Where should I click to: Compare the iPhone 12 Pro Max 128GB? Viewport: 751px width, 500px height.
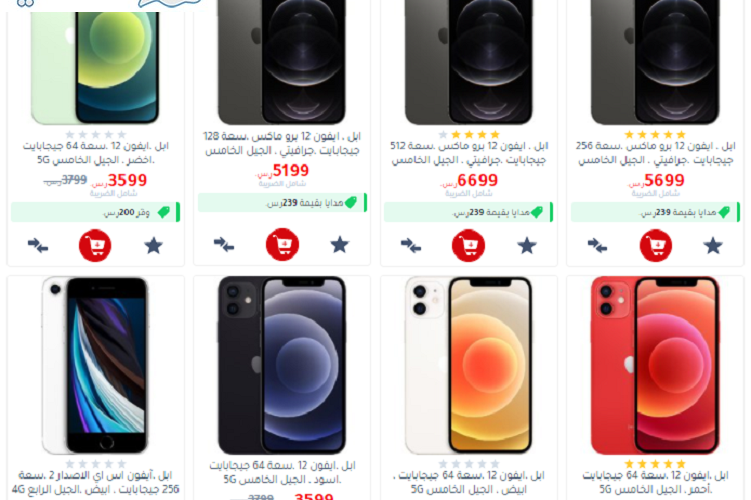(x=224, y=244)
